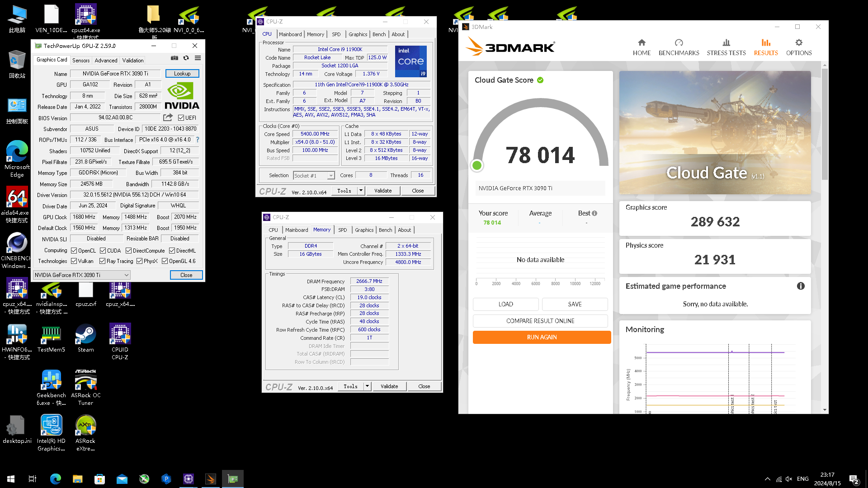Open 3DMark Home page
This screenshot has width=868, height=488.
tap(642, 47)
